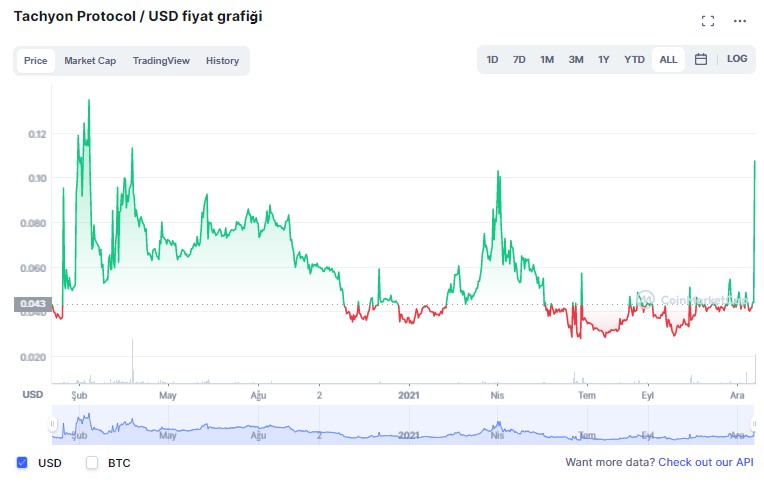
Task: Open the fullscreen chart view icon
Action: point(707,21)
